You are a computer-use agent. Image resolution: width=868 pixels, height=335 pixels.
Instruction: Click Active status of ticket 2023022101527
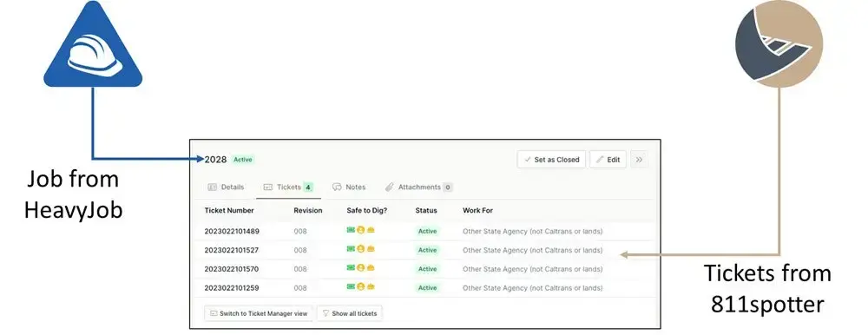[427, 250]
